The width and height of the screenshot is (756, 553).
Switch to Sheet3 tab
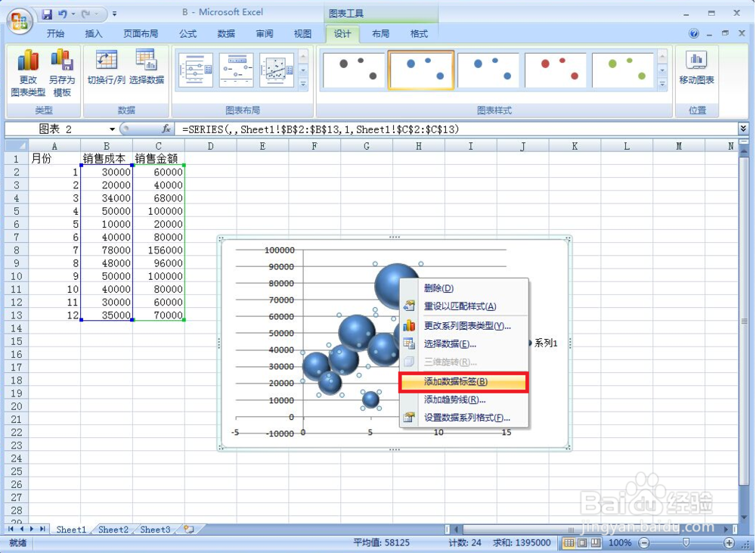coord(155,530)
